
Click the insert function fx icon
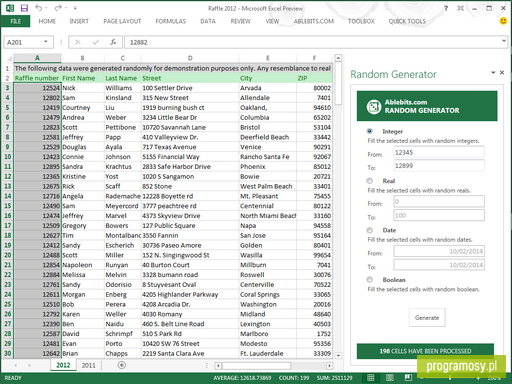[113, 42]
